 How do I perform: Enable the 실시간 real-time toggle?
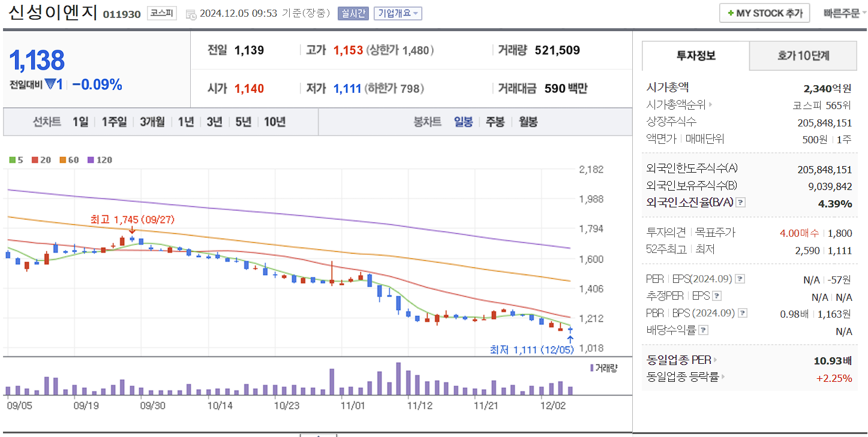coord(353,13)
